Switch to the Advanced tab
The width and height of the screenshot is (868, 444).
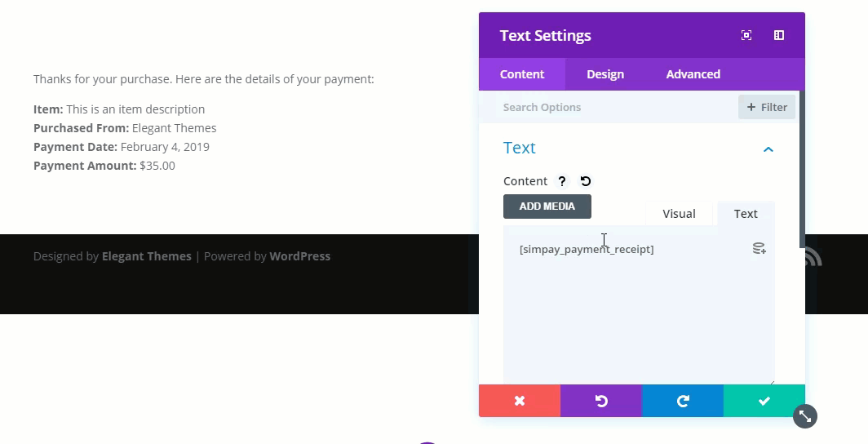pos(693,74)
